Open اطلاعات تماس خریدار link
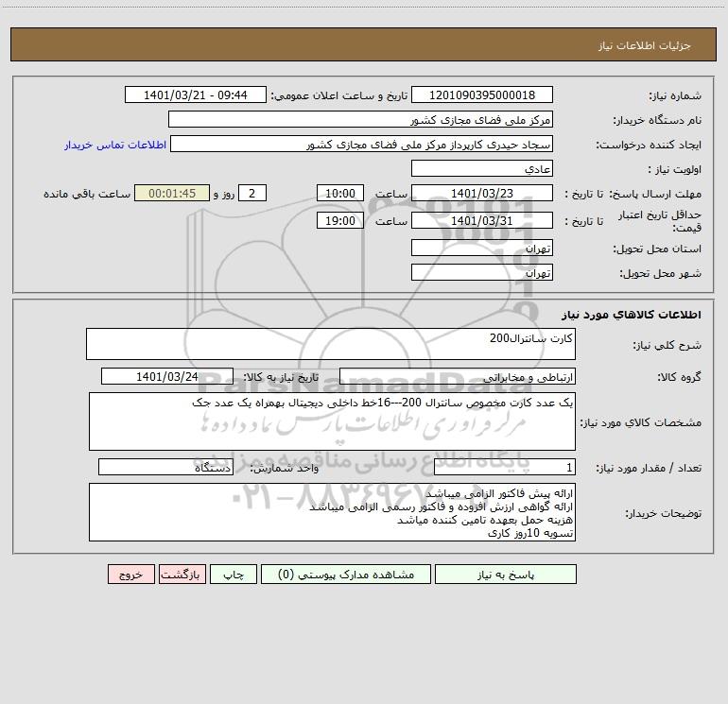Image resolution: width=728 pixels, height=704 pixels. coord(115,145)
